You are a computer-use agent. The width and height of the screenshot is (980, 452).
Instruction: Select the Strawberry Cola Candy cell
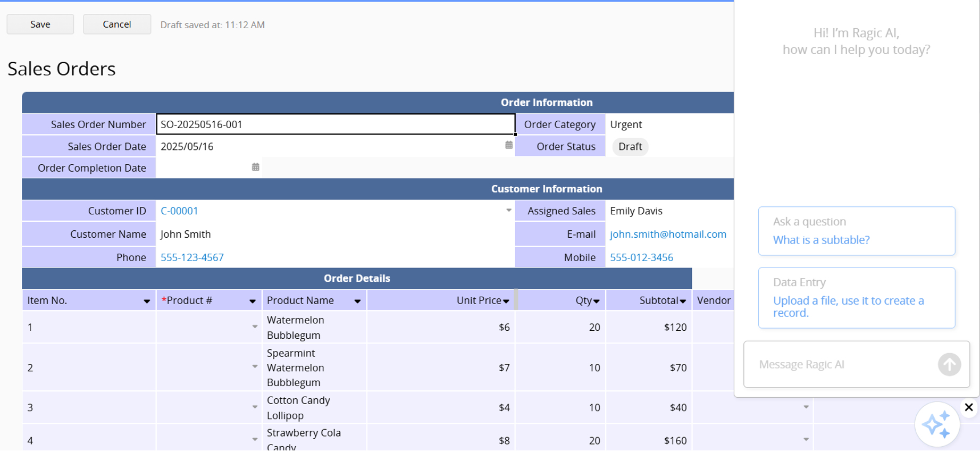314,438
